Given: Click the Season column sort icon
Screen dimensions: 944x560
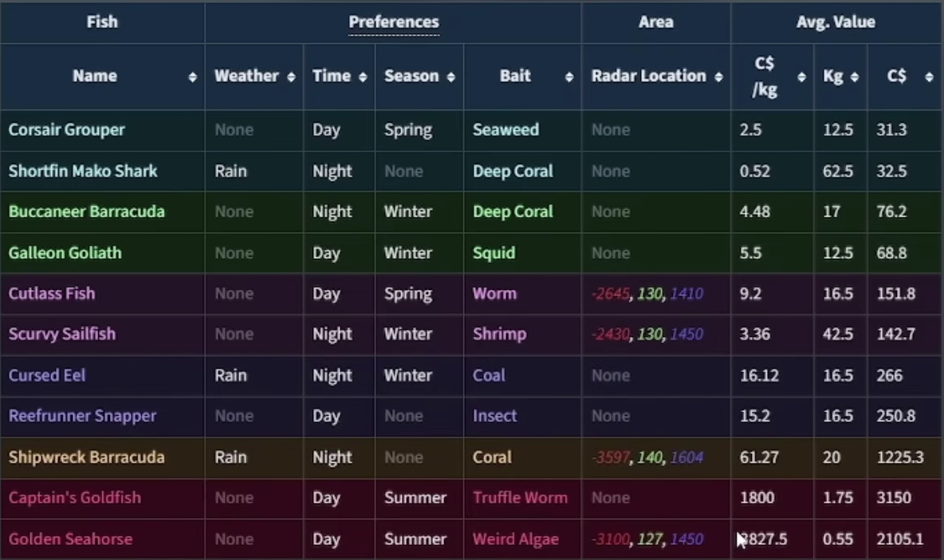Looking at the screenshot, I should (451, 77).
